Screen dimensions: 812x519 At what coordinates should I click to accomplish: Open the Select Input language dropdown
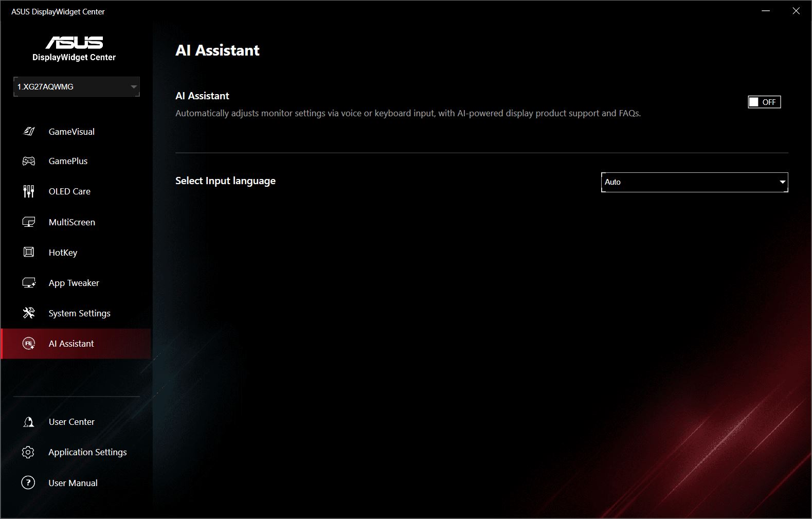[x=694, y=182]
